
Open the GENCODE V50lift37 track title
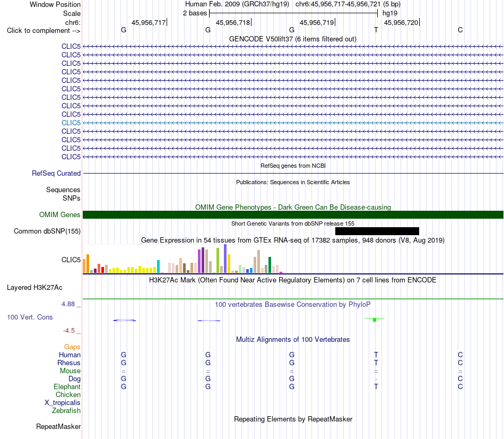click(292, 39)
